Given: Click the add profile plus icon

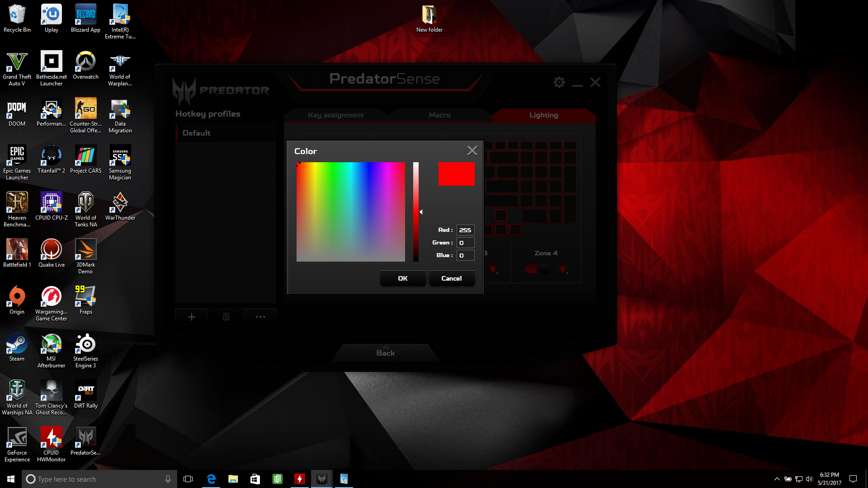Looking at the screenshot, I should coord(191,316).
